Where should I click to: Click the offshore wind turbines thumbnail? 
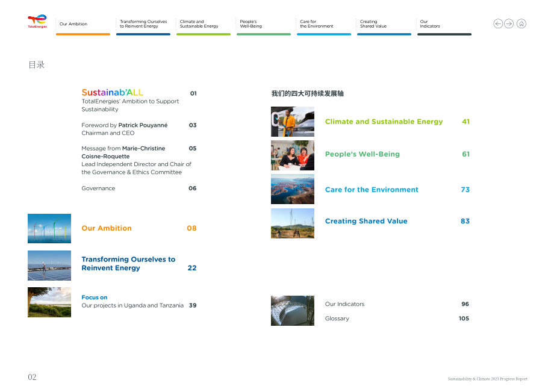click(x=49, y=228)
